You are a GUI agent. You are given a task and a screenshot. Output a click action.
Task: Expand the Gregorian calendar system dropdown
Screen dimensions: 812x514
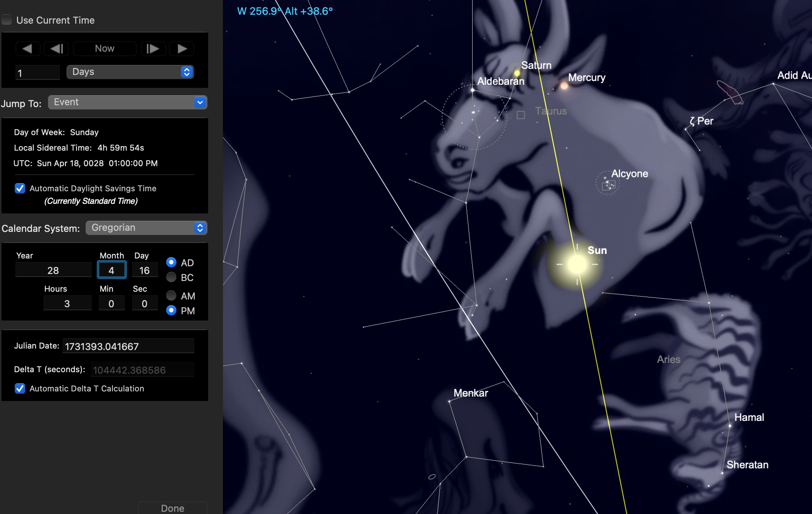click(146, 228)
